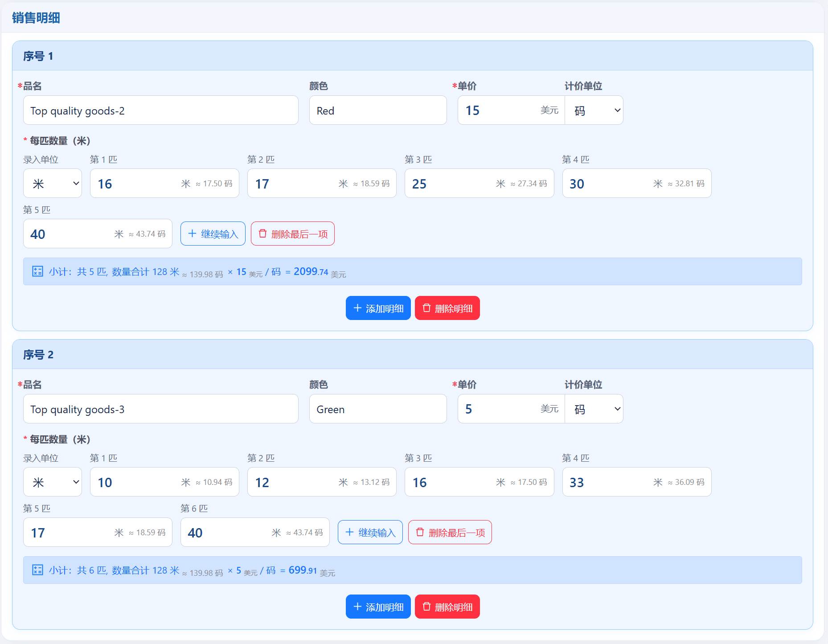Click 继续输入 button in item 2
Image resolution: width=828 pixels, height=644 pixels.
[x=370, y=532]
